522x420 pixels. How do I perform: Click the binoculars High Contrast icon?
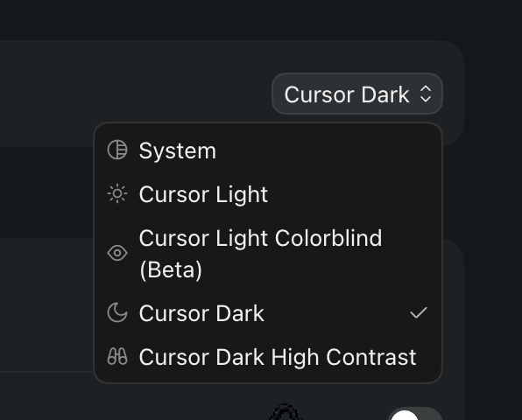(117, 356)
